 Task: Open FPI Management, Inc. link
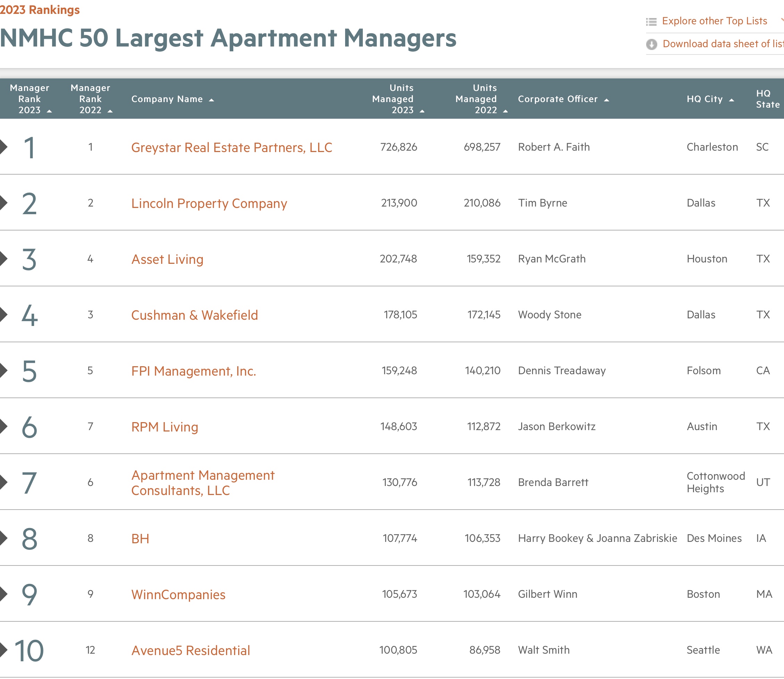pyautogui.click(x=194, y=371)
